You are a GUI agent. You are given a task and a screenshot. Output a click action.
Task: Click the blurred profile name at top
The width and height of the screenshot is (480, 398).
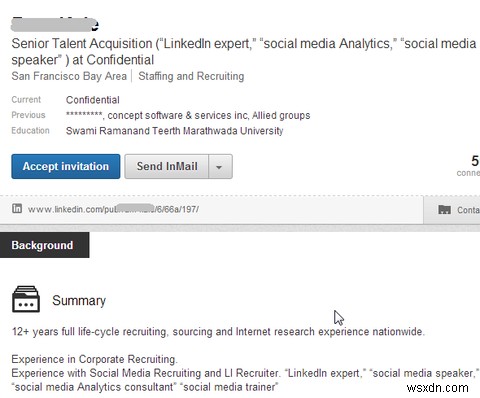(55, 24)
